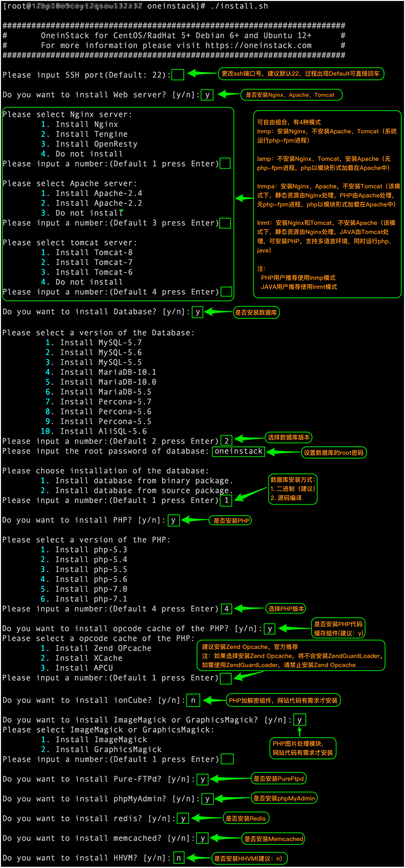
Task: Click 'Please select a version of the PHP:'
Action: pos(87,540)
